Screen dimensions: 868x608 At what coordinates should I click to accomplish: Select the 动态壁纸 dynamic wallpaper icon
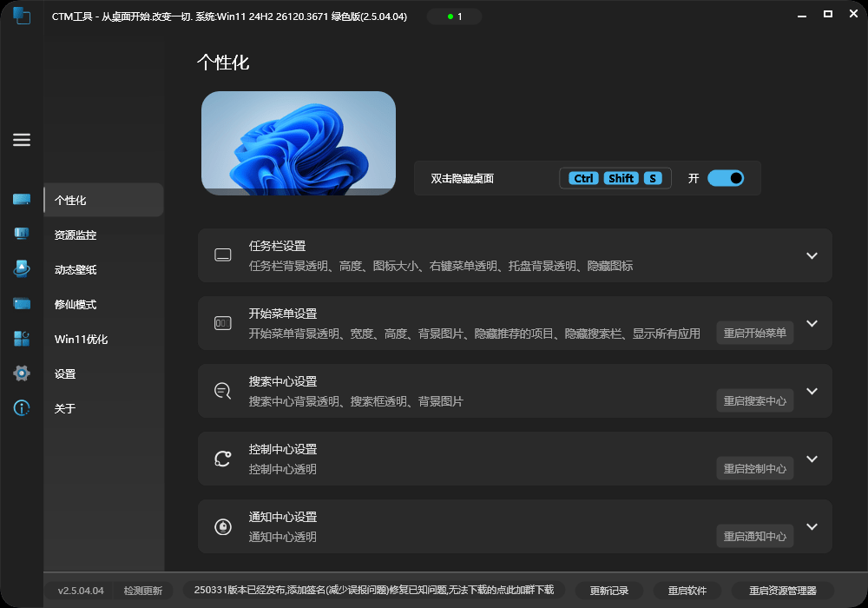22,268
